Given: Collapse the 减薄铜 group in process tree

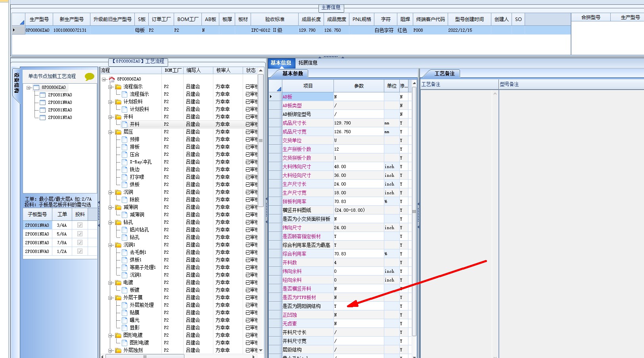Looking at the screenshot, I should (110, 207).
